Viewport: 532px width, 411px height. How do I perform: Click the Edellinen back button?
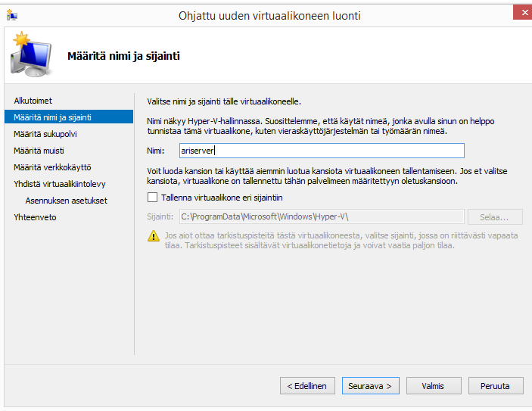(x=307, y=386)
